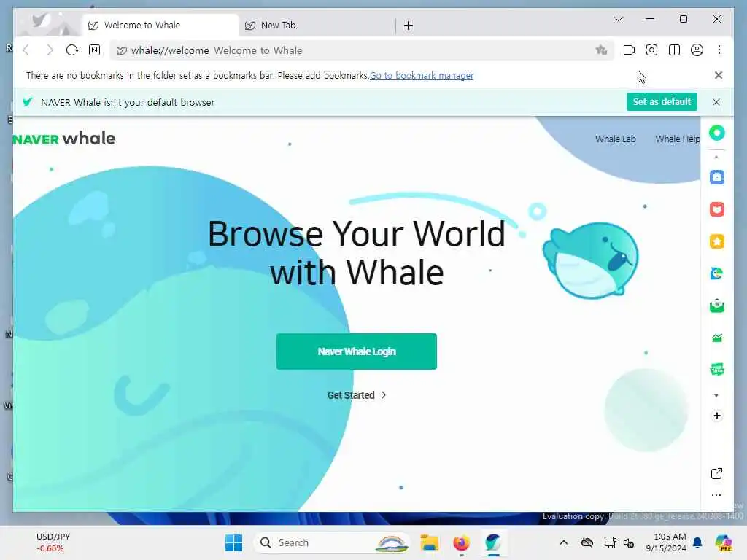Switch to the Welcome to Whale tab
The image size is (747, 560).
(160, 26)
